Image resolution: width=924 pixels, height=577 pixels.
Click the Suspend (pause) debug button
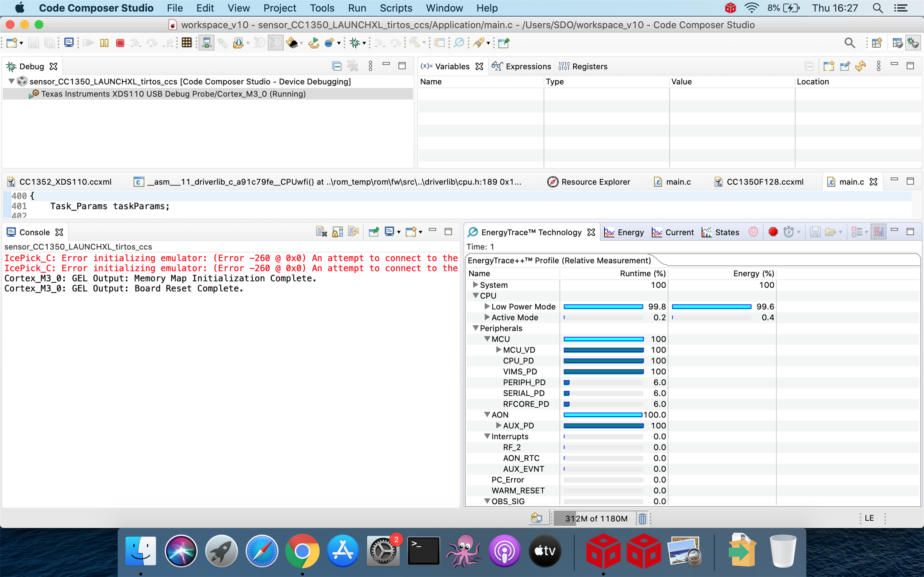coord(104,43)
